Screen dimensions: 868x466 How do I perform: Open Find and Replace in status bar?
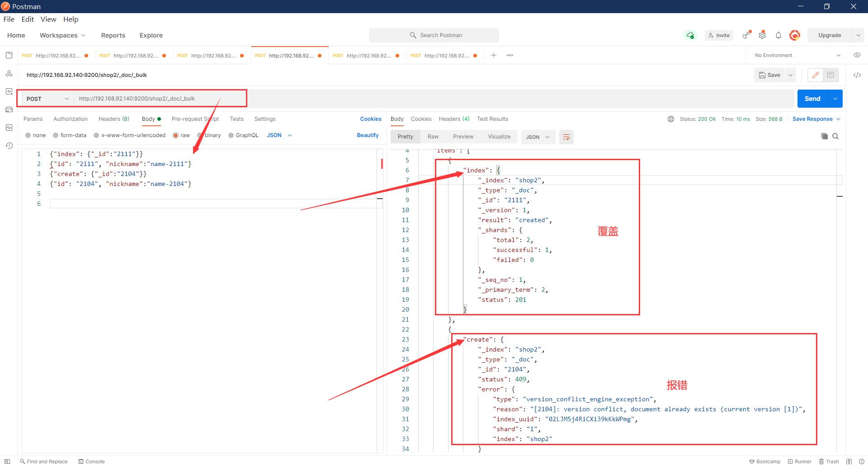click(43, 461)
